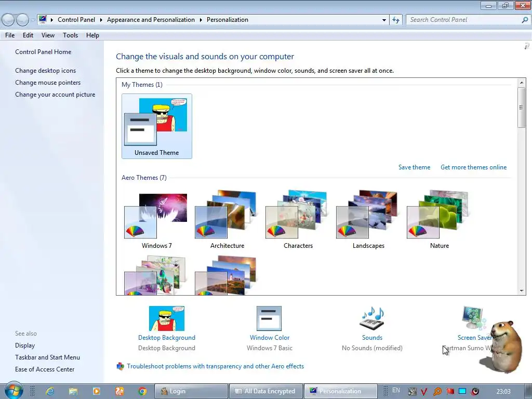Apply the Landscapes theme
The width and height of the screenshot is (532, 399).
tap(368, 220)
